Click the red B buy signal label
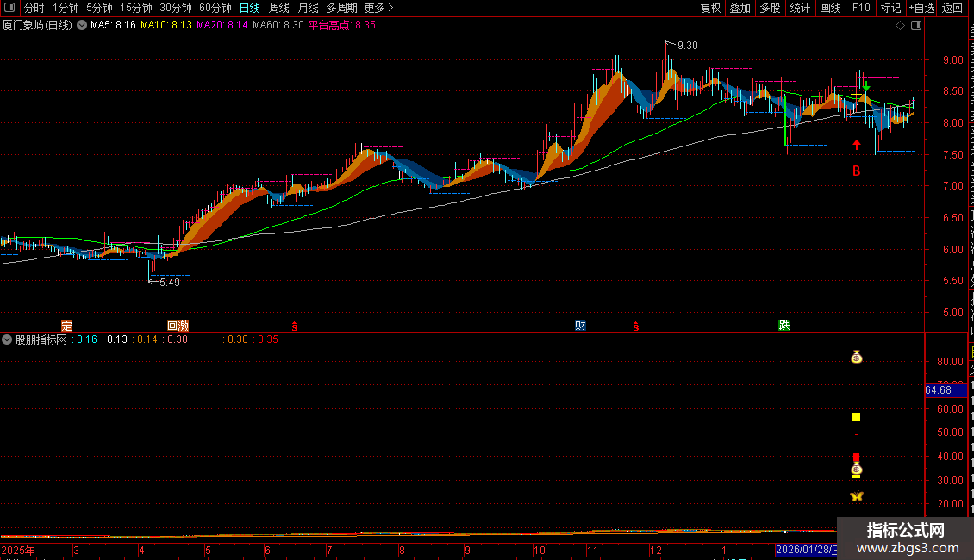The image size is (974, 560). point(857,171)
